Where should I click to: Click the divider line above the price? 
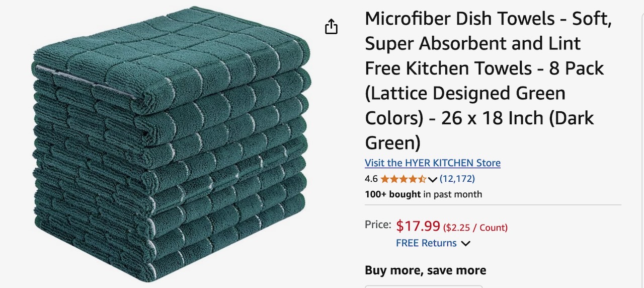(493, 205)
